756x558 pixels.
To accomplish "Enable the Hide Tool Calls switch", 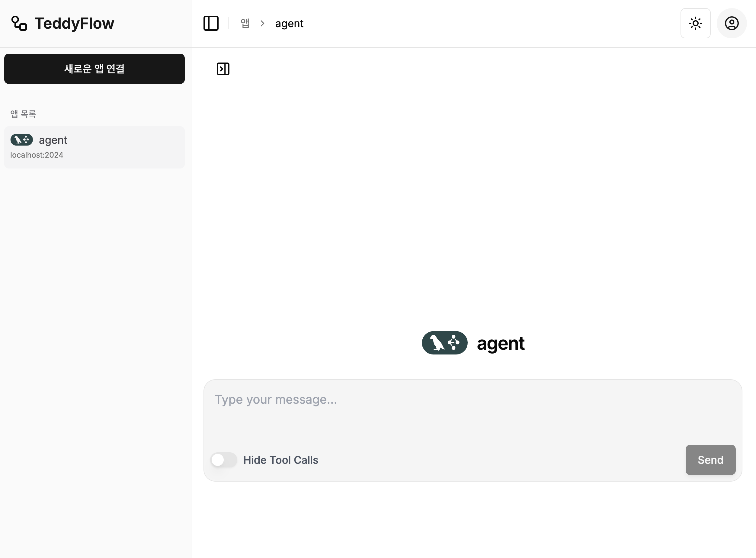I will click(x=223, y=460).
